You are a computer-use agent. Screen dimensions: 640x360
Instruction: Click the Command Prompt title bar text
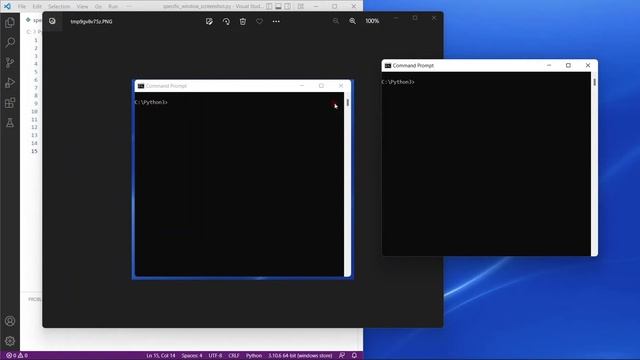[x=413, y=65]
